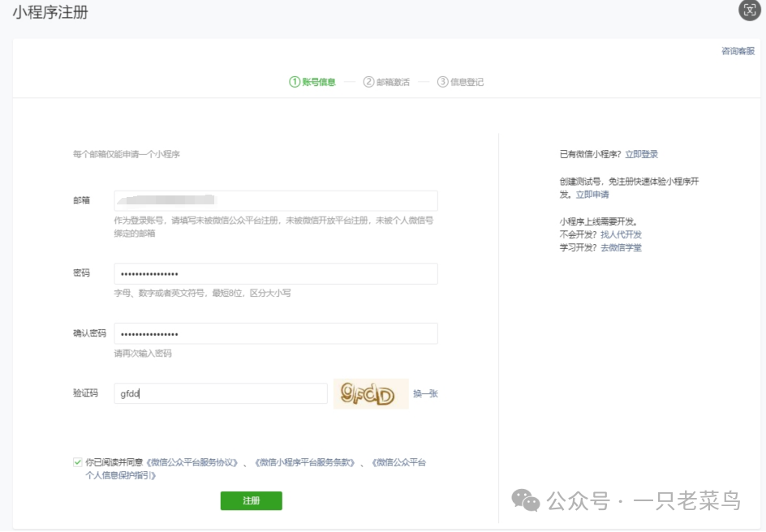Open the 去微信学堂 link
This screenshot has height=532, width=766.
coord(621,248)
